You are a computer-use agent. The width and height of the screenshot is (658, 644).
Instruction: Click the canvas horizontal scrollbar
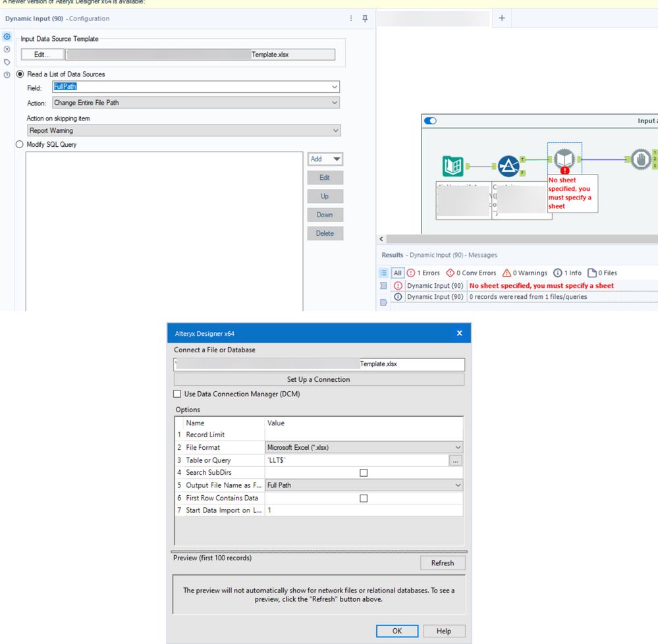click(522, 239)
